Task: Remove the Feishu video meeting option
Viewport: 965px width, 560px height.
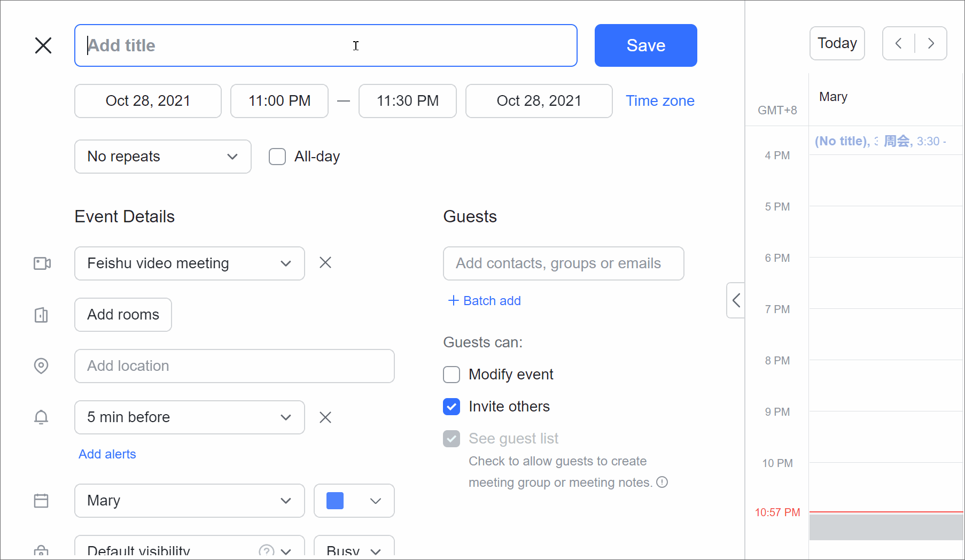Action: click(x=325, y=262)
